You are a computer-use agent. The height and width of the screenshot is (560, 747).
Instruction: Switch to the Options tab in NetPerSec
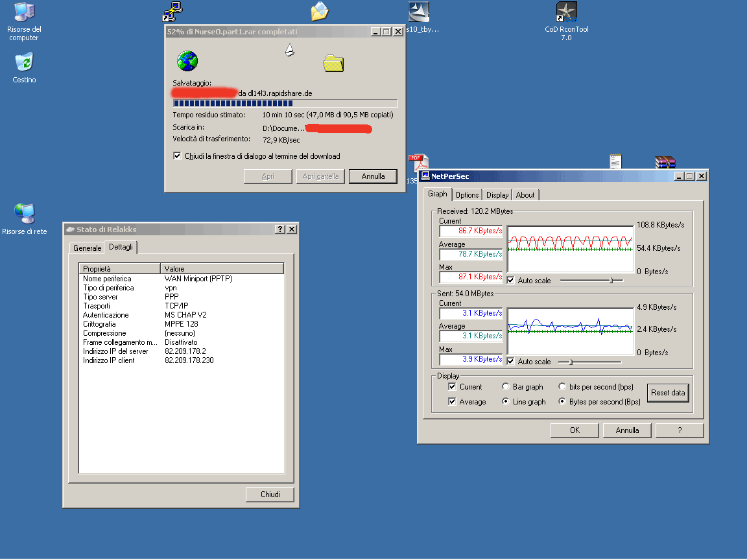(x=467, y=195)
